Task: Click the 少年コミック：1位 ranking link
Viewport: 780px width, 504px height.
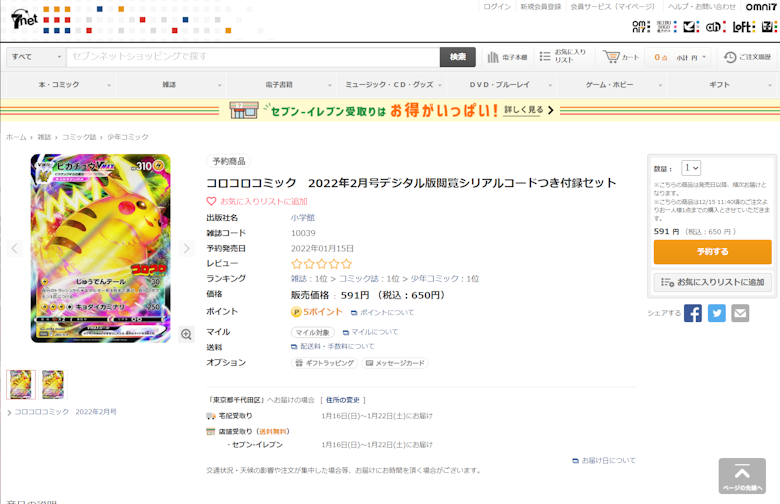Action: 445,279
